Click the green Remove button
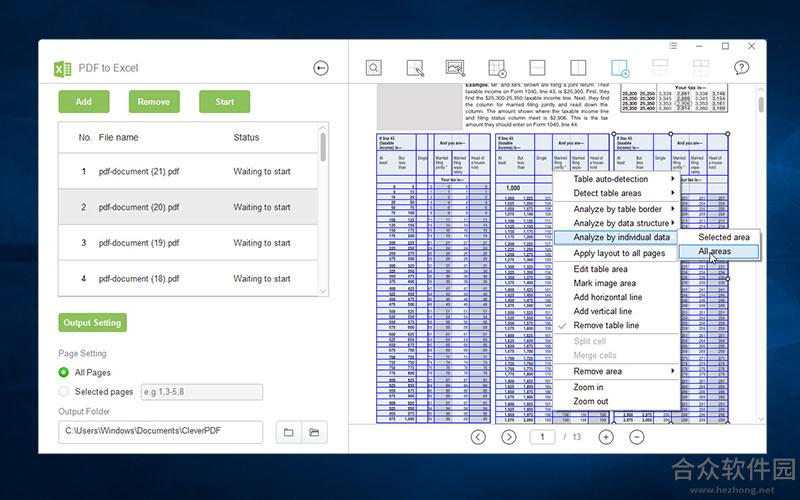The width and height of the screenshot is (800, 500). click(x=154, y=102)
